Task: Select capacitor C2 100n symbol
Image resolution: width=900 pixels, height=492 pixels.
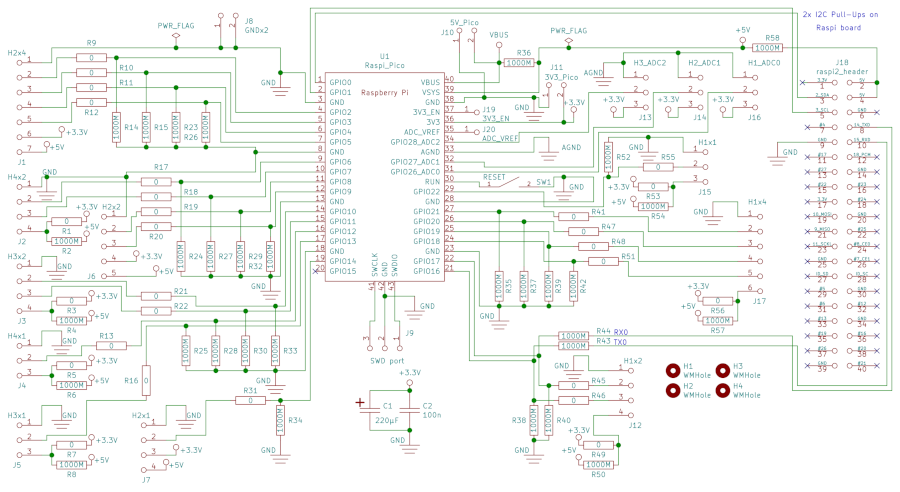Action: (410, 410)
